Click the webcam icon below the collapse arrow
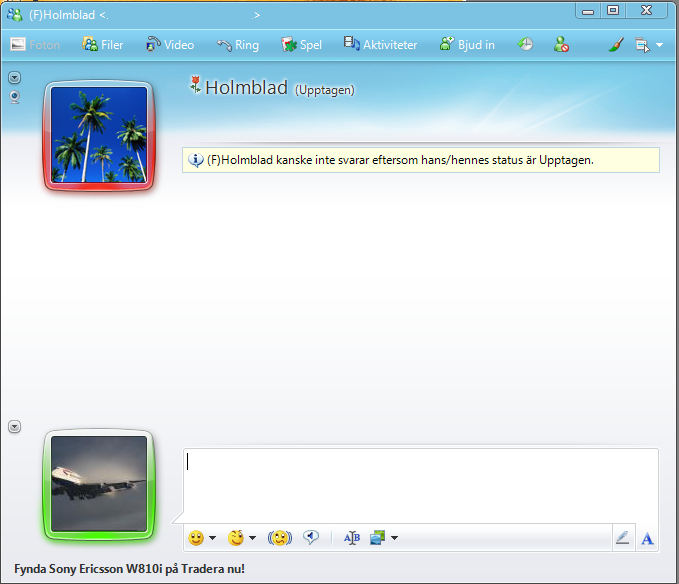The width and height of the screenshot is (679, 584). coord(15,97)
